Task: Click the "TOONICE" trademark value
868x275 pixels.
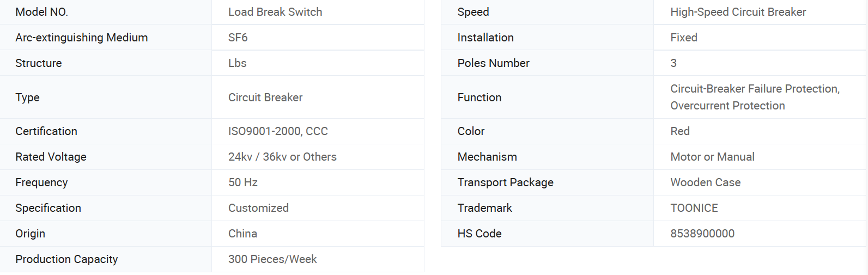Action: click(694, 208)
